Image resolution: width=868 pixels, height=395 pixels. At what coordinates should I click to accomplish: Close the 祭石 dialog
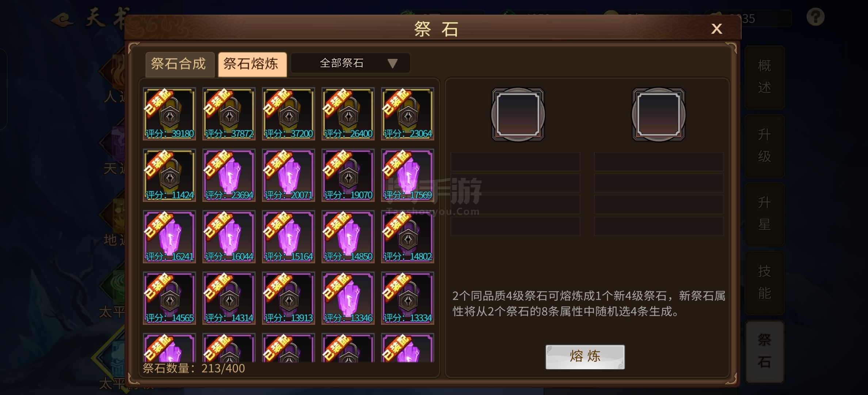point(716,29)
